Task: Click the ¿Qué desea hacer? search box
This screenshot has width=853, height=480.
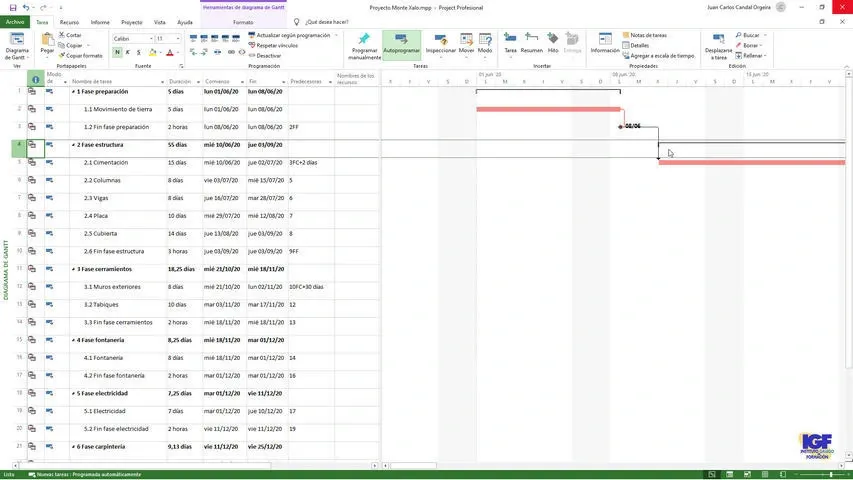Action: [x=326, y=22]
